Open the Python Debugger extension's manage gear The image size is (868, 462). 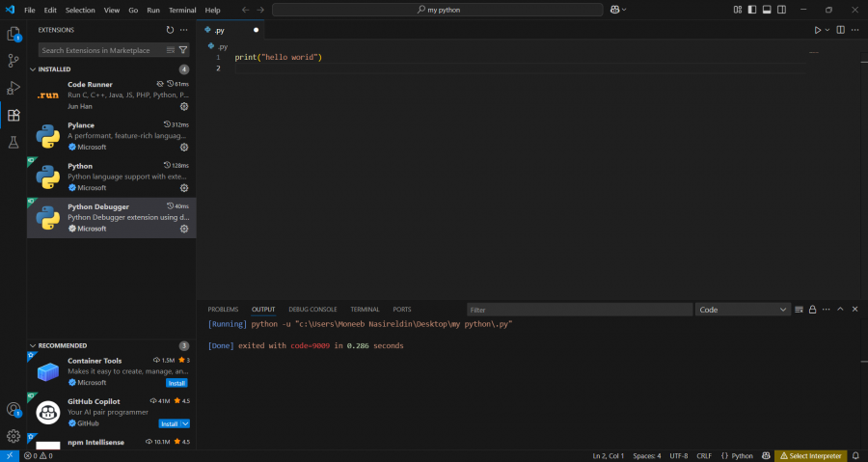coord(184,229)
